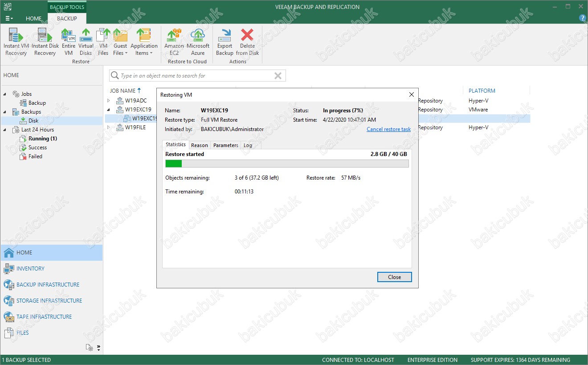Expand W19FILE job row
Viewport: 588px width, 365px height.
pos(108,127)
